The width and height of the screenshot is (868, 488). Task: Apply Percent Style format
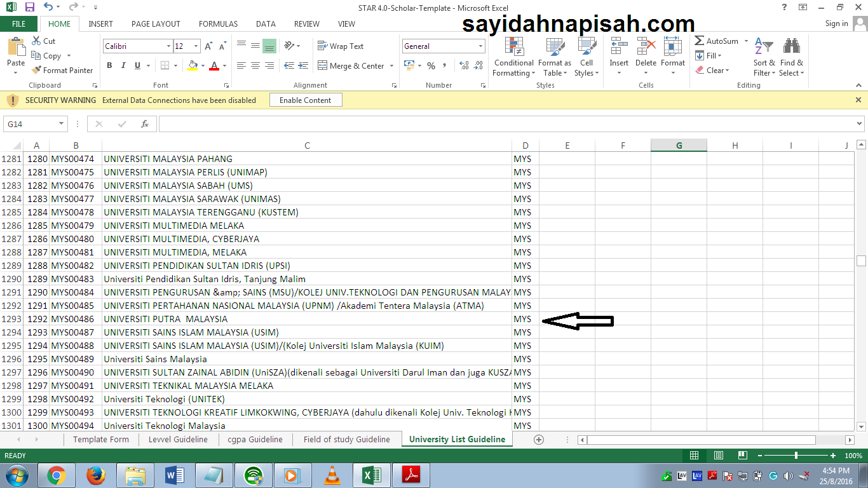(431, 65)
